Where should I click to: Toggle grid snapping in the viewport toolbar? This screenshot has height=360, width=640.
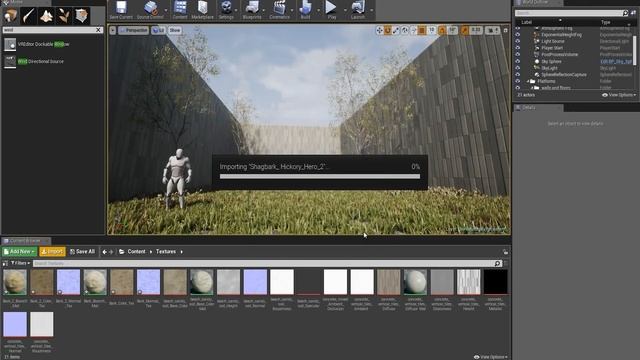[422, 30]
